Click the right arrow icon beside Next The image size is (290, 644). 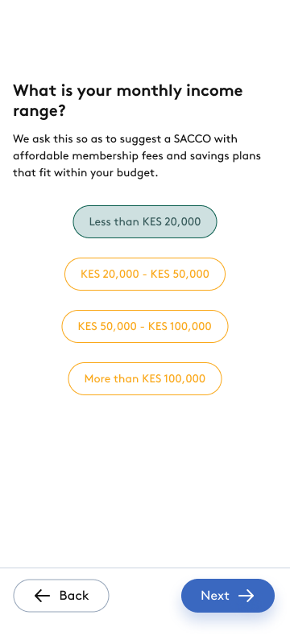[246, 596]
